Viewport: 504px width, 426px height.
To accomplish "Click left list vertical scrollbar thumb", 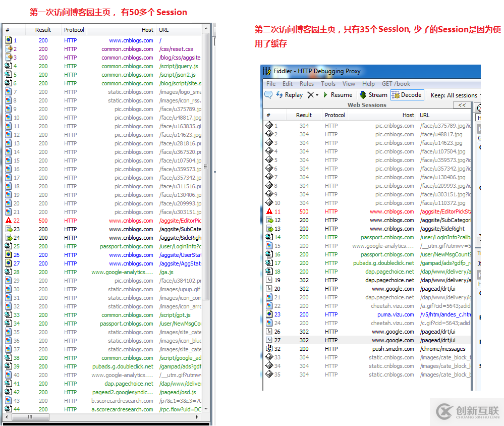I will (206, 167).
